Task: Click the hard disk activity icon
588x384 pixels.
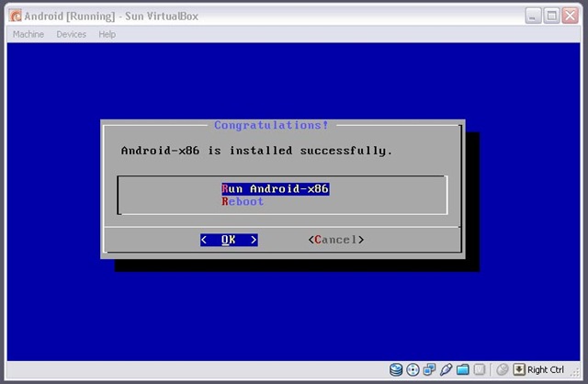Action: click(x=396, y=369)
